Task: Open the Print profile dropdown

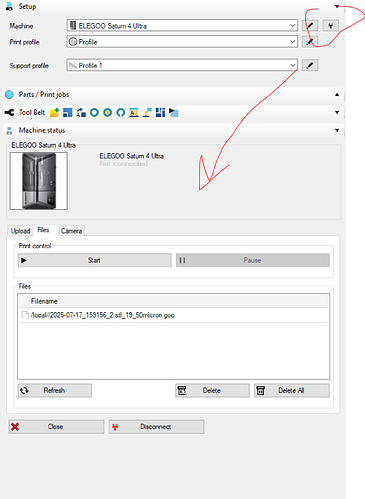Action: coord(292,42)
